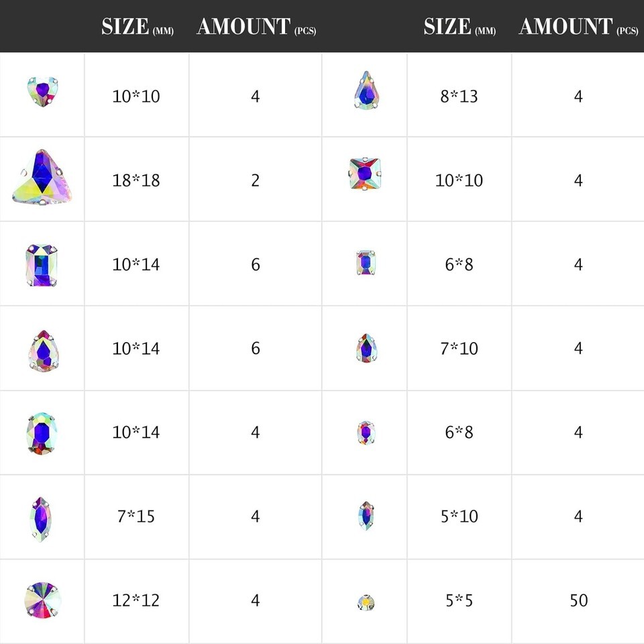Image resolution: width=644 pixels, height=644 pixels.
Task: Click the 12*12 round crystal image
Action: 42,600
